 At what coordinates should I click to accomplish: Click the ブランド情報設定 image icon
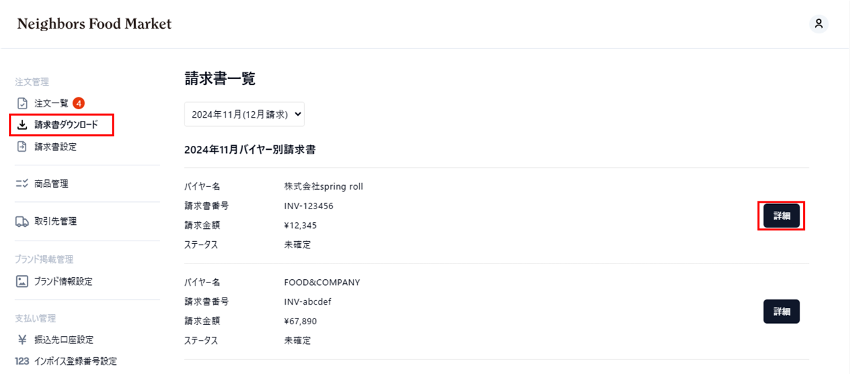[x=22, y=281]
